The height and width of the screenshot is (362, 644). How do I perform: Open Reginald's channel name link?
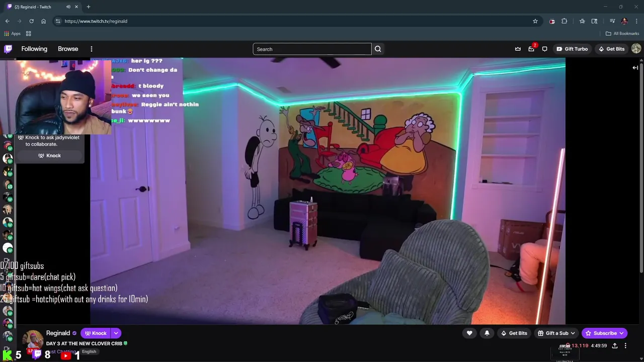click(x=58, y=333)
